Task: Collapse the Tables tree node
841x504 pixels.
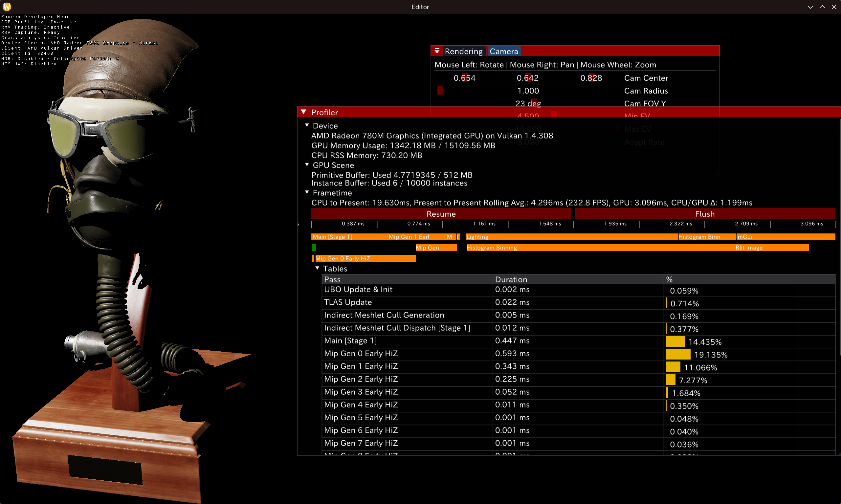Action: tap(317, 268)
